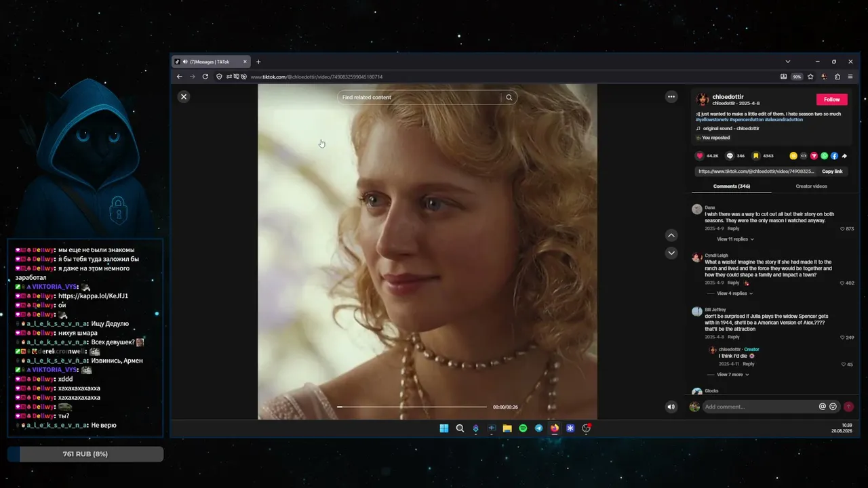Screen dimensions: 868x488
Task: Like Dana's comment with the heart
Action: [x=843, y=229]
